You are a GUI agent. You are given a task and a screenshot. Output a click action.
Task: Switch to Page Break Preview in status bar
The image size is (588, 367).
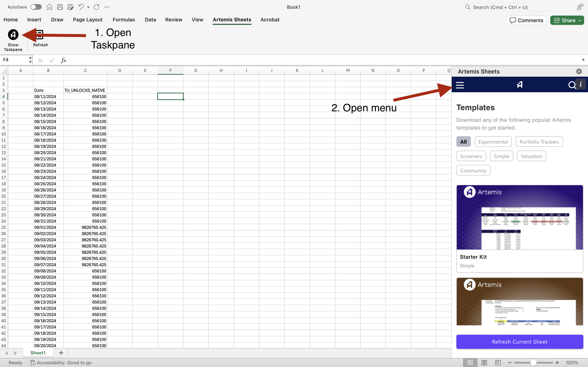click(x=498, y=363)
